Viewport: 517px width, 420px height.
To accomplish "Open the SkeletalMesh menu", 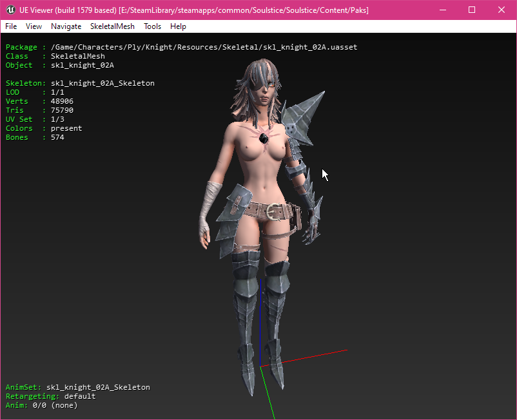I will click(112, 26).
